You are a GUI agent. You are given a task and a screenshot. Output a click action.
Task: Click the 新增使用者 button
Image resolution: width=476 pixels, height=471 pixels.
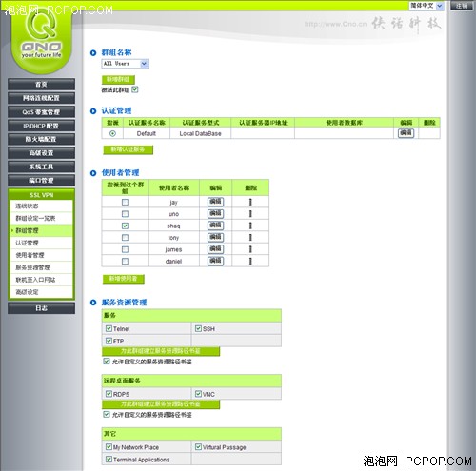point(124,279)
